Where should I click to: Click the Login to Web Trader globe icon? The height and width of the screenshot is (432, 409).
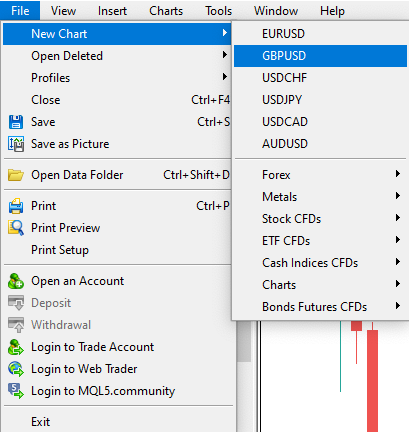(16, 369)
